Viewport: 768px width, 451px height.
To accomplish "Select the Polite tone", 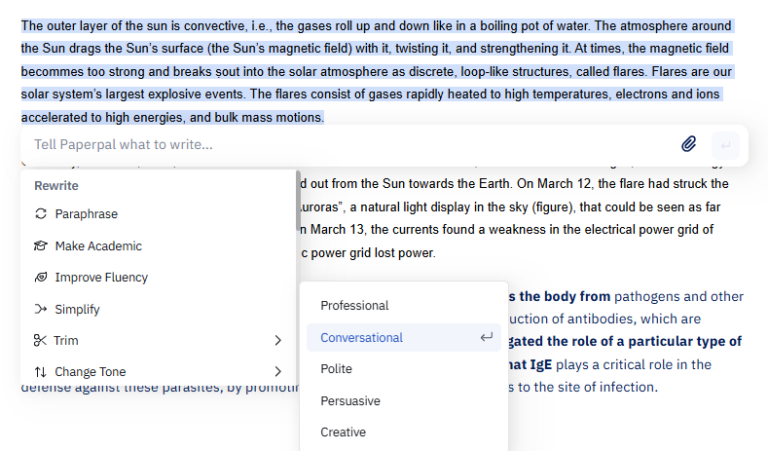I will [404, 369].
